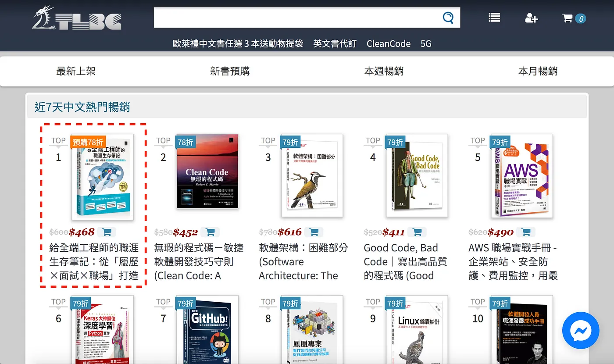The image size is (614, 364).
Task: Follow the CleanCode quick link
Action: [389, 43]
